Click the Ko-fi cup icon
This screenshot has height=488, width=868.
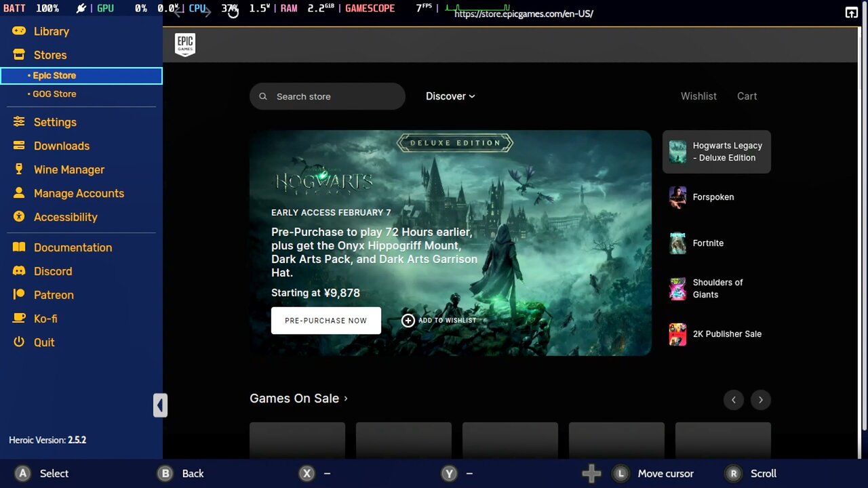click(19, 319)
